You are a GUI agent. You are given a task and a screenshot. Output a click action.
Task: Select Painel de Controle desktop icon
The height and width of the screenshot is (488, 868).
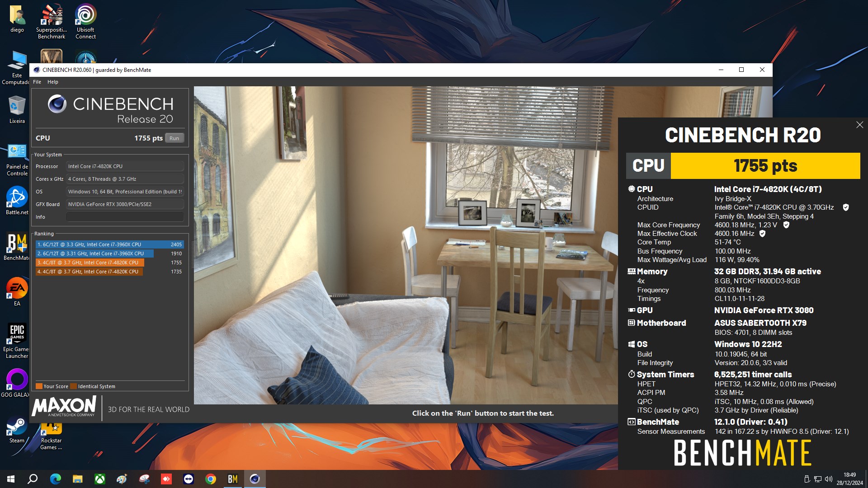click(x=17, y=160)
